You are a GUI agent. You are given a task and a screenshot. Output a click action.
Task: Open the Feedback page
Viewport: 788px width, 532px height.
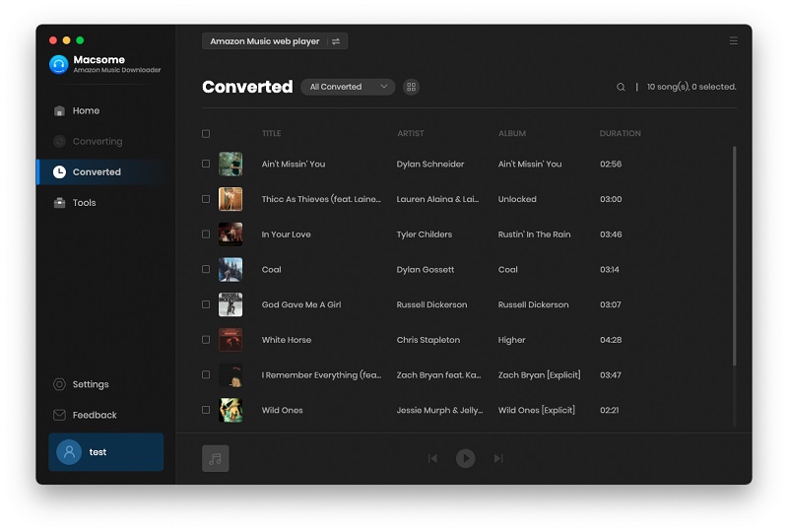click(85, 415)
